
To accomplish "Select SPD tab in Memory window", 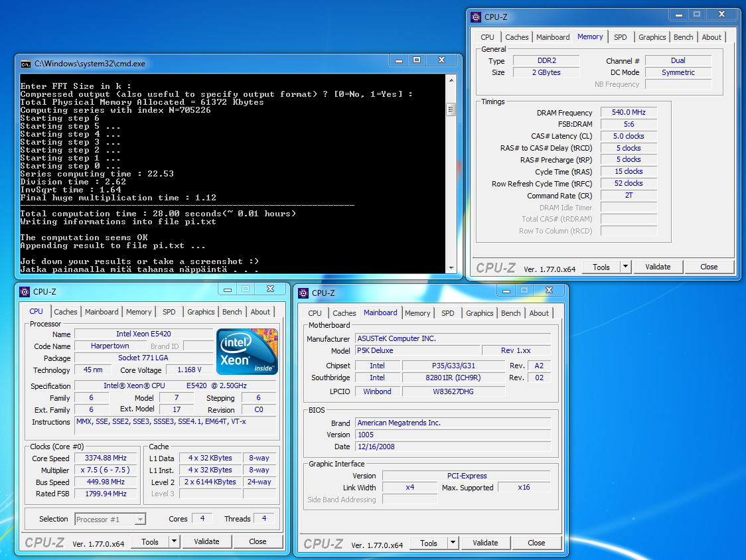I will click(621, 37).
